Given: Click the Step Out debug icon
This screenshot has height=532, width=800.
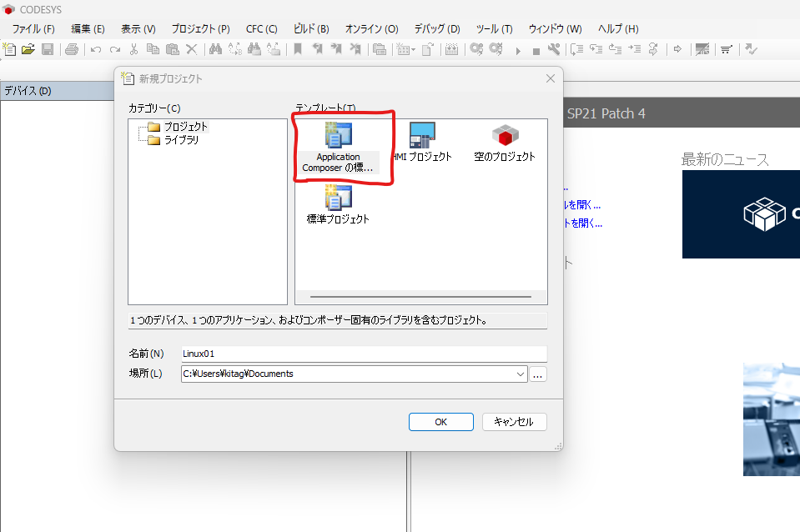Looking at the screenshot, I should (x=616, y=49).
